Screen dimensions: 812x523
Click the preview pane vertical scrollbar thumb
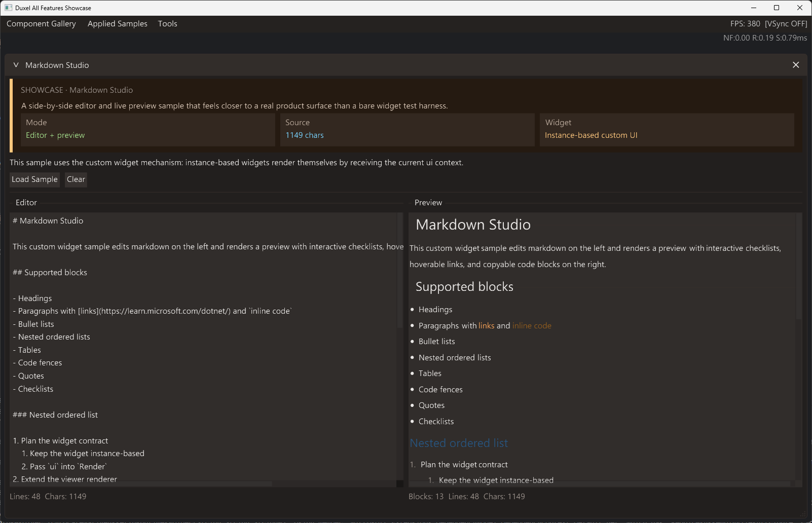point(799,266)
